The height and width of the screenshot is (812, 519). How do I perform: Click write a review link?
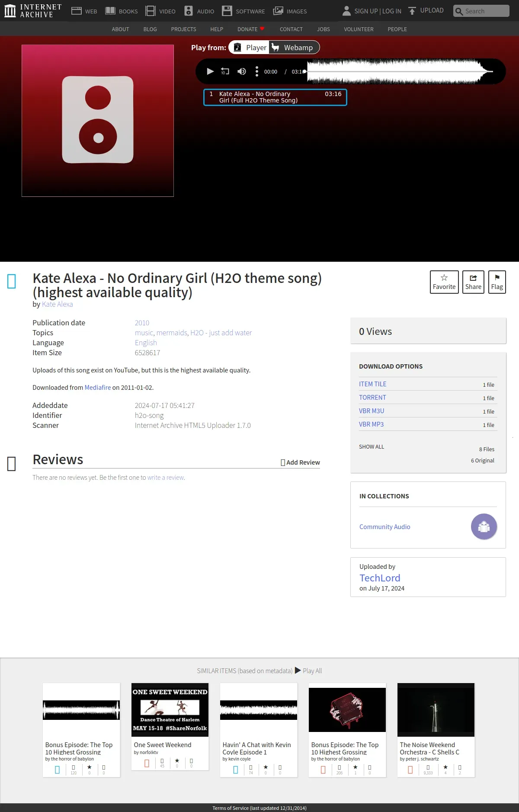166,478
